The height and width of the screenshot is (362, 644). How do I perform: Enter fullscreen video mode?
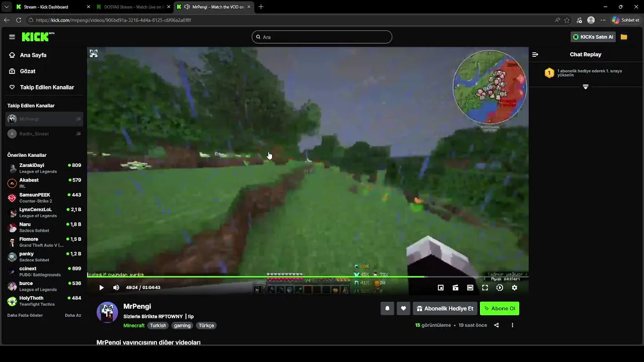(485, 288)
